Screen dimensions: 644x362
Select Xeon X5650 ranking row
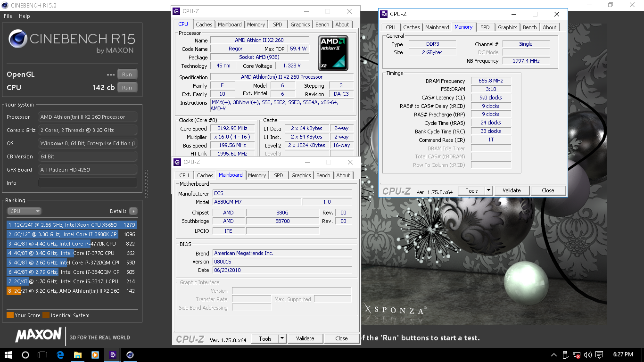point(72,225)
